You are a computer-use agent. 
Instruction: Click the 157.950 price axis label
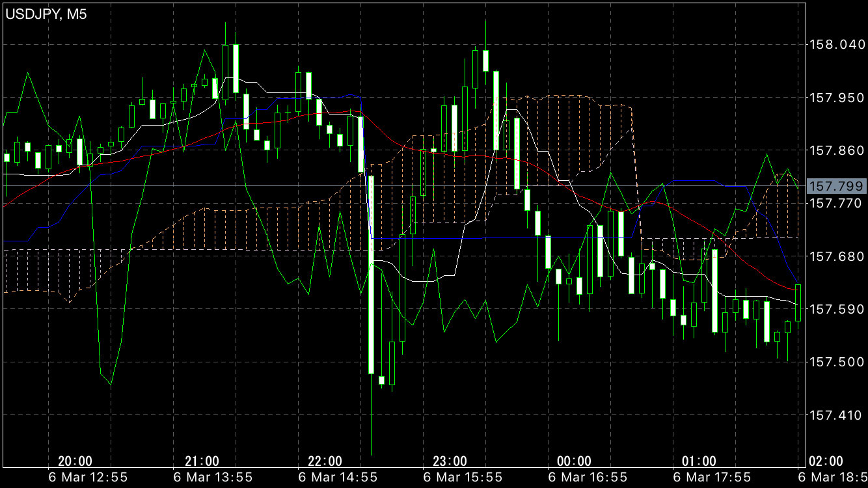(835, 98)
